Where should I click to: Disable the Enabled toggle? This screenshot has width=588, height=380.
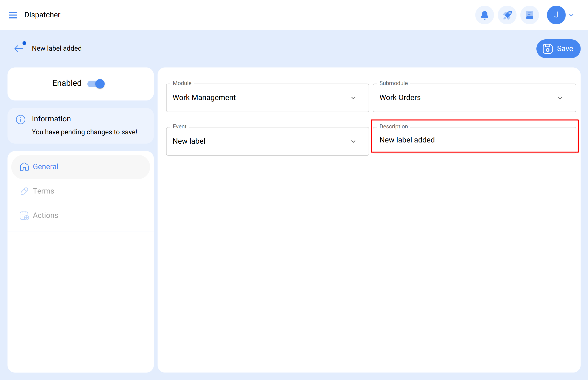click(96, 84)
